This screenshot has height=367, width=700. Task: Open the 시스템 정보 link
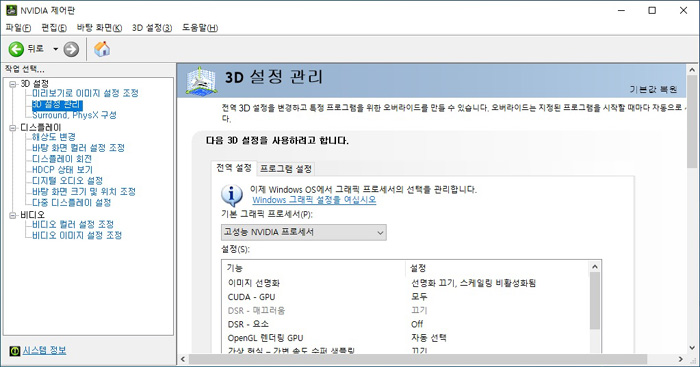44,350
